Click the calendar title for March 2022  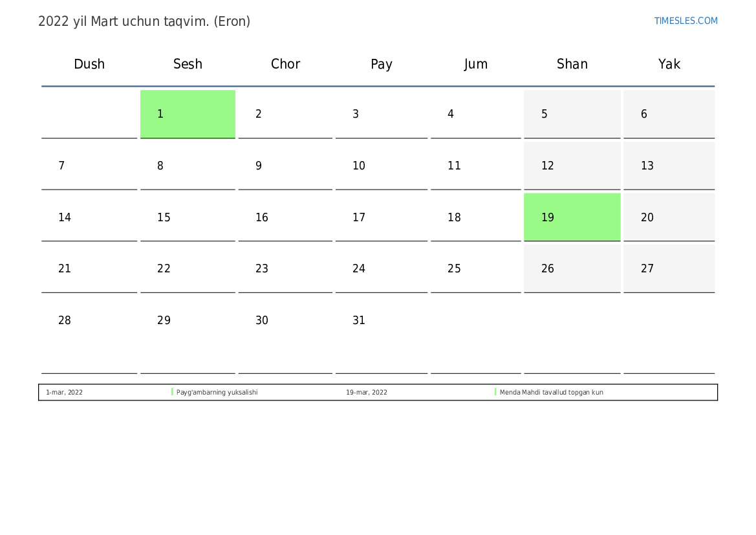tap(144, 21)
